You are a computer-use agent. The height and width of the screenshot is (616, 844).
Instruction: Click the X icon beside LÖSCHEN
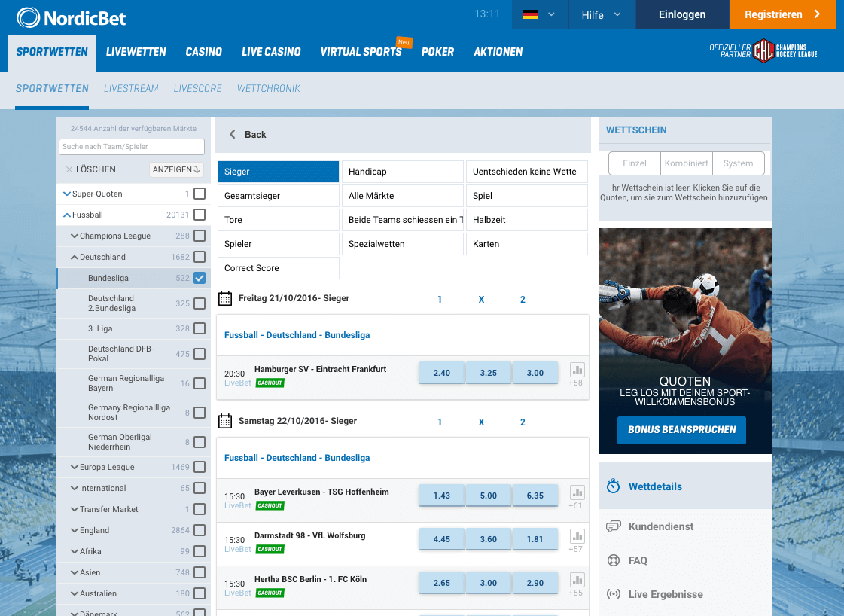69,169
